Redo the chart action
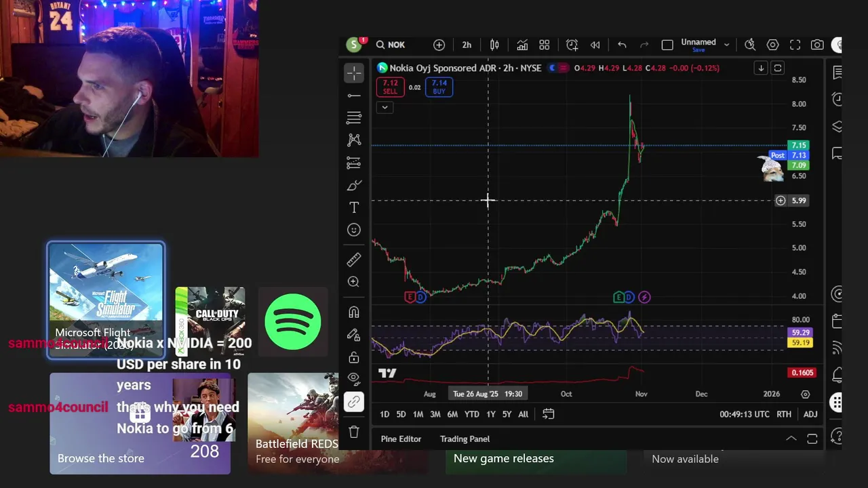 644,45
